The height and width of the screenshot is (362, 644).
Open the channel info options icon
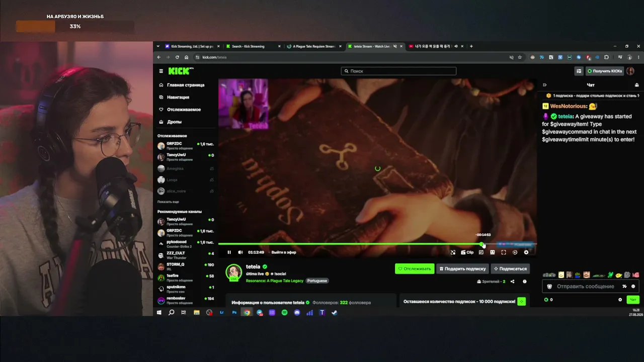click(525, 282)
